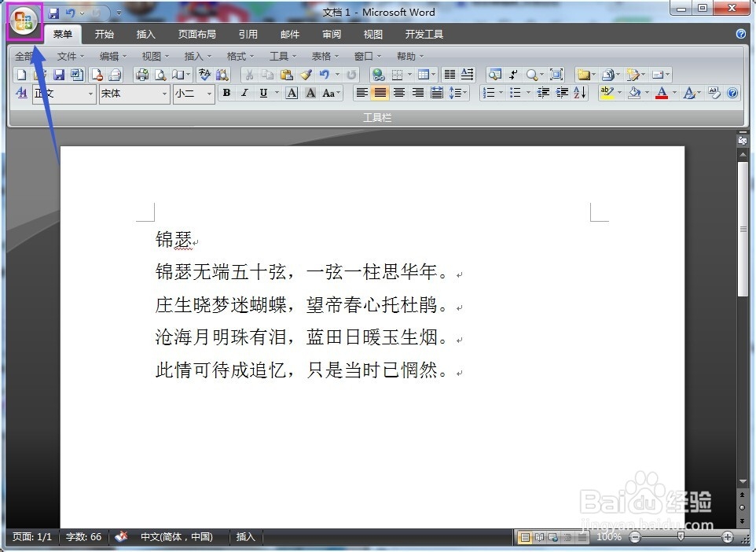The height and width of the screenshot is (552, 756).
Task: Run Spelling and Grammar check
Action: click(x=205, y=75)
